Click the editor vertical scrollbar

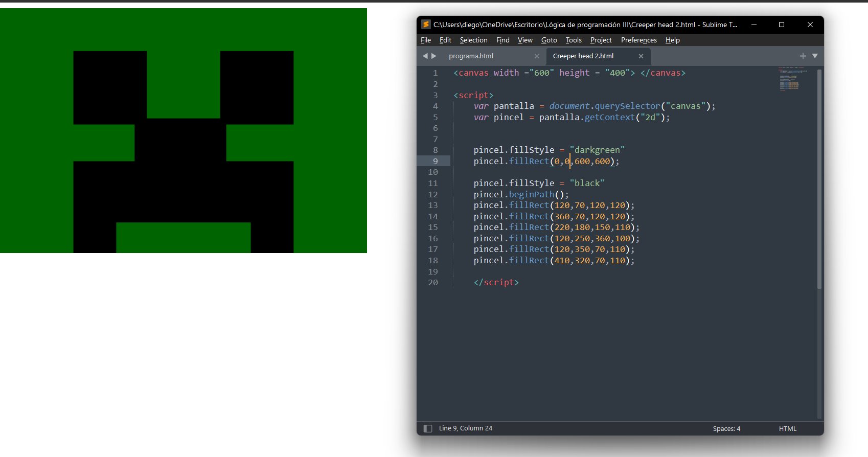pyautogui.click(x=819, y=179)
